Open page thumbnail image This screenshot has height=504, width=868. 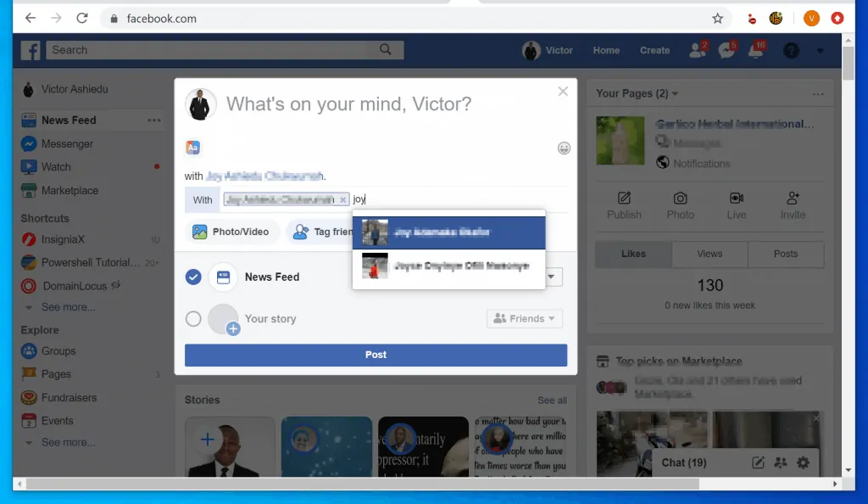620,140
